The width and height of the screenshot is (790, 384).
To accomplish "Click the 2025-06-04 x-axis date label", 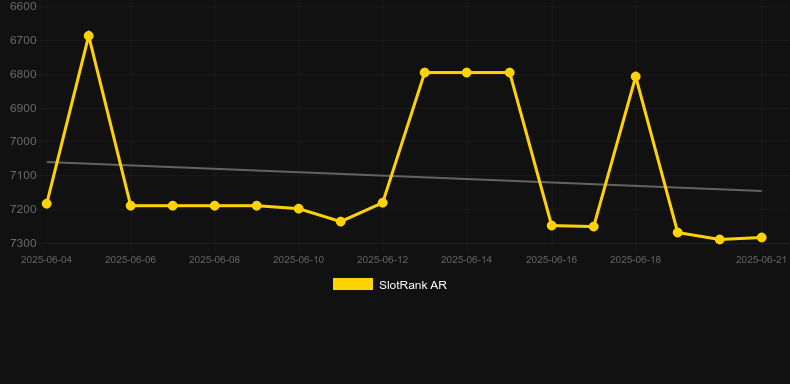I will [46, 260].
